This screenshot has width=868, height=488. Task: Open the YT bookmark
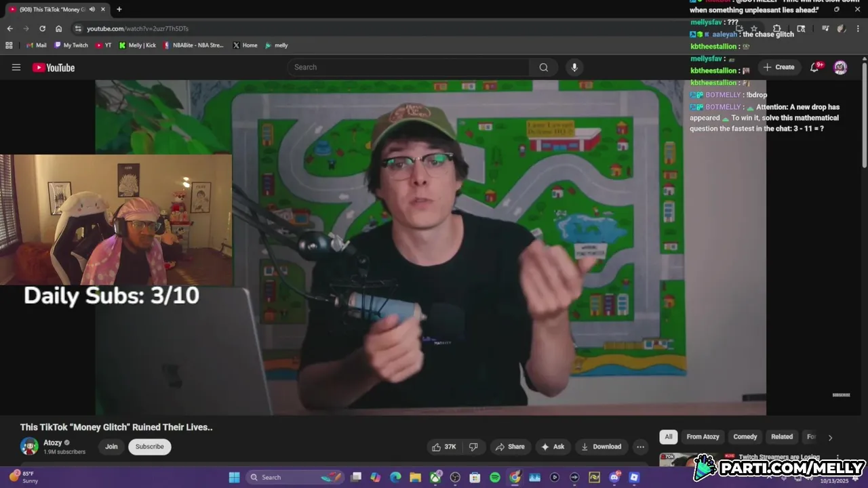pos(104,45)
